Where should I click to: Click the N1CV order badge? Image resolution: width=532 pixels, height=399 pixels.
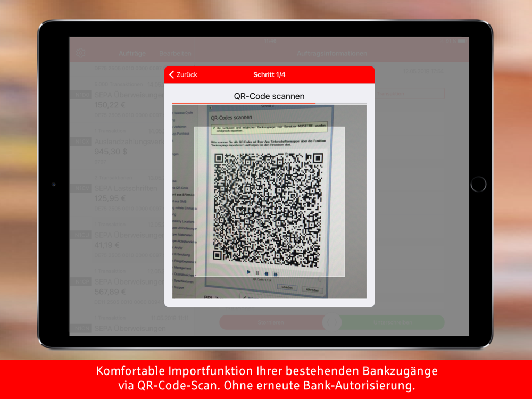pyautogui.click(x=81, y=188)
